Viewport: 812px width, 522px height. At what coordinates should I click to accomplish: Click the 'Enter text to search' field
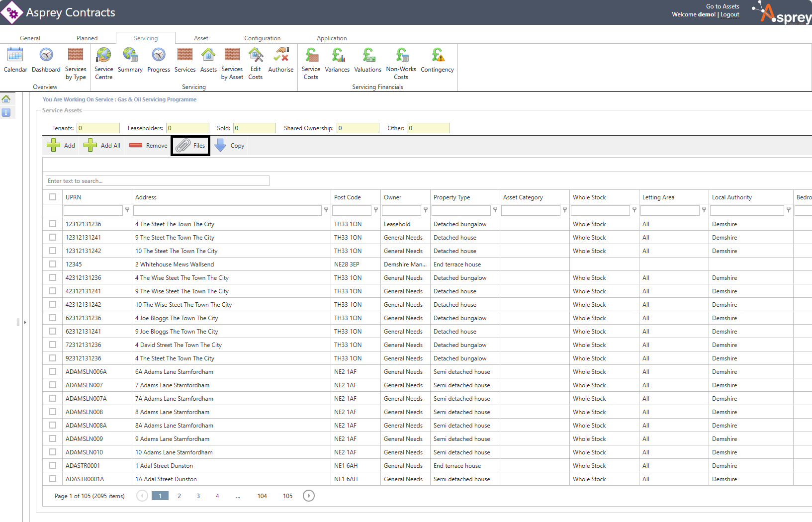[x=157, y=181]
